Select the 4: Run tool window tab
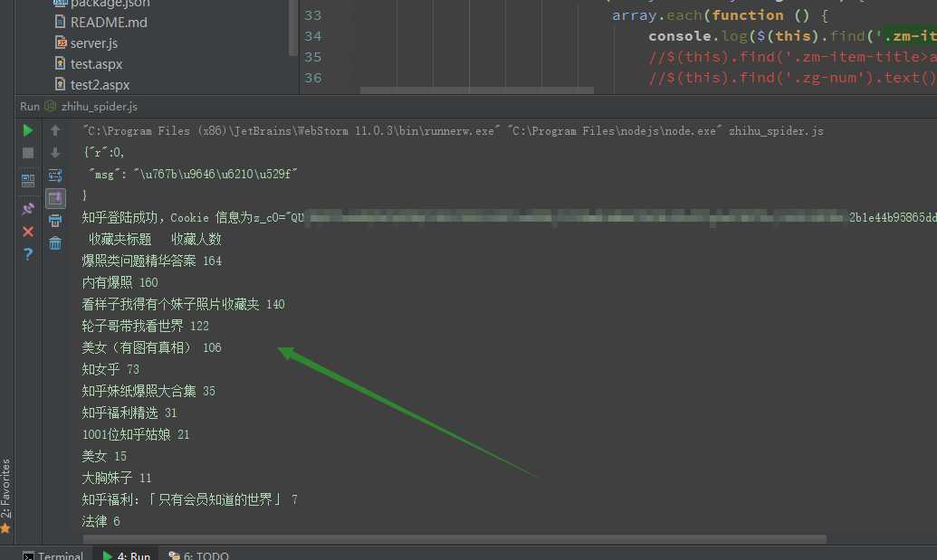 pos(126,555)
